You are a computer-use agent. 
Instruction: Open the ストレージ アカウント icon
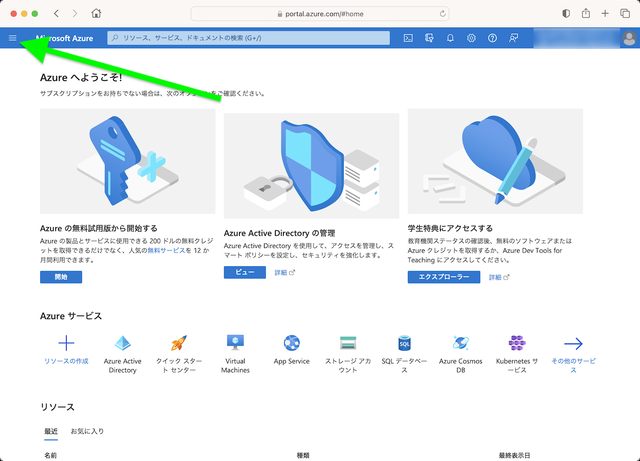point(348,343)
